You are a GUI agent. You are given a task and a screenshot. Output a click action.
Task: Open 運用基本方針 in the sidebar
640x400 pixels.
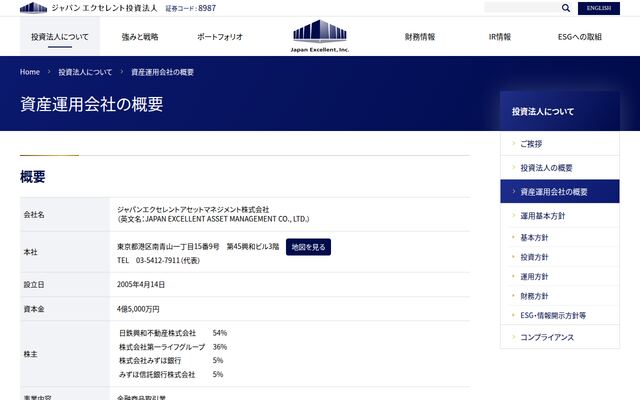click(560, 216)
